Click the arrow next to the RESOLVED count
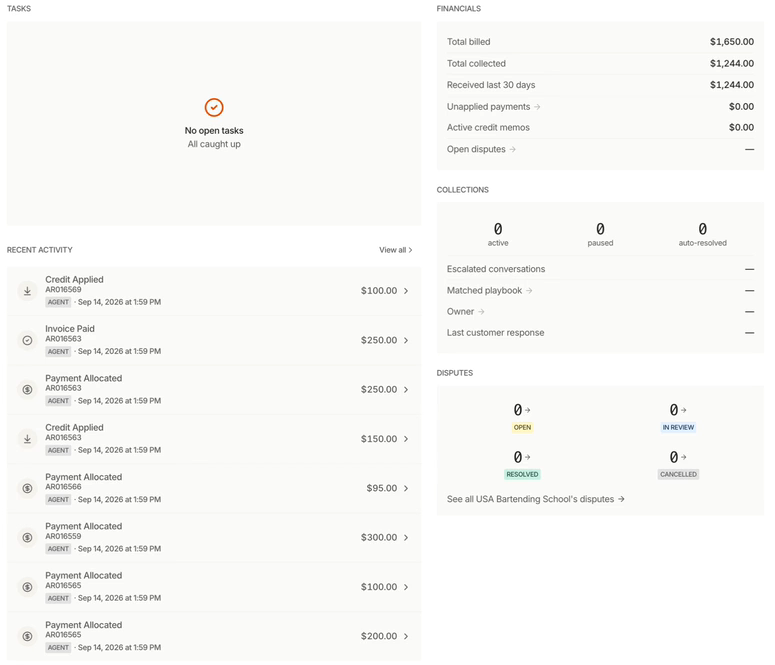 (x=528, y=457)
